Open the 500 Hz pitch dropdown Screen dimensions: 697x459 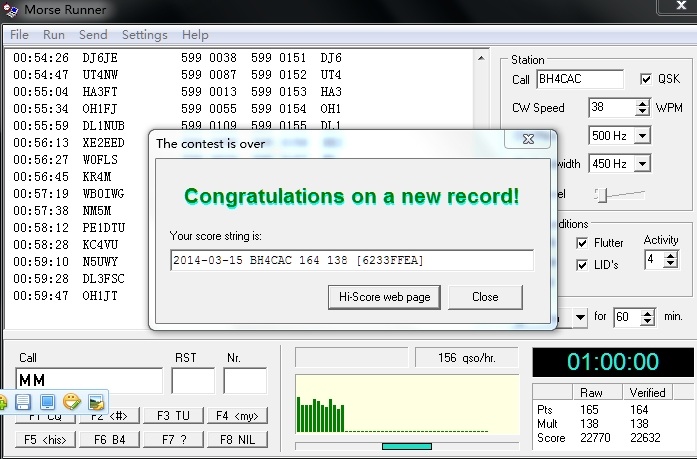pyautogui.click(x=643, y=136)
